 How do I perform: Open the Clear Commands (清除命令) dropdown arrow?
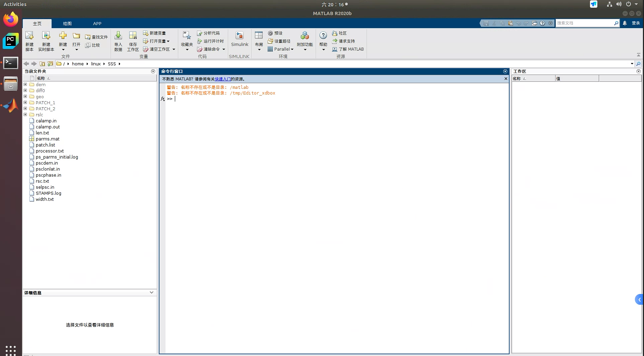pos(224,49)
